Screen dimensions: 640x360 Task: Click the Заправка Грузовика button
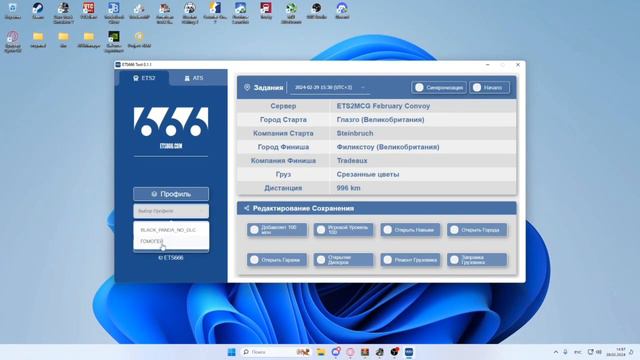477,260
